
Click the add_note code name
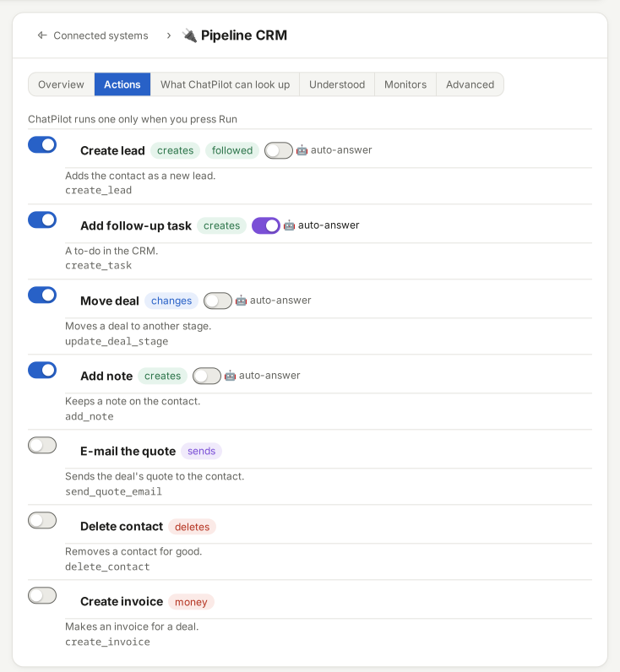[90, 416]
